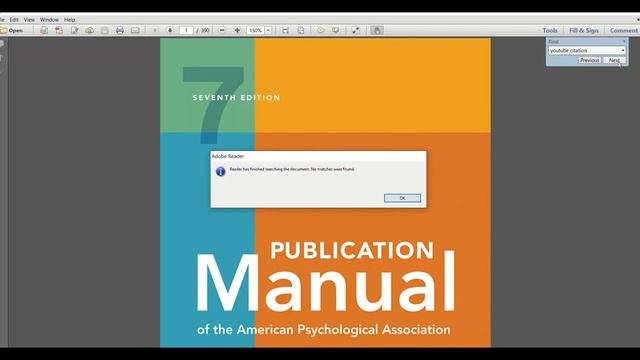Click the read mode expand icon
640x360 pixels.
tap(356, 31)
